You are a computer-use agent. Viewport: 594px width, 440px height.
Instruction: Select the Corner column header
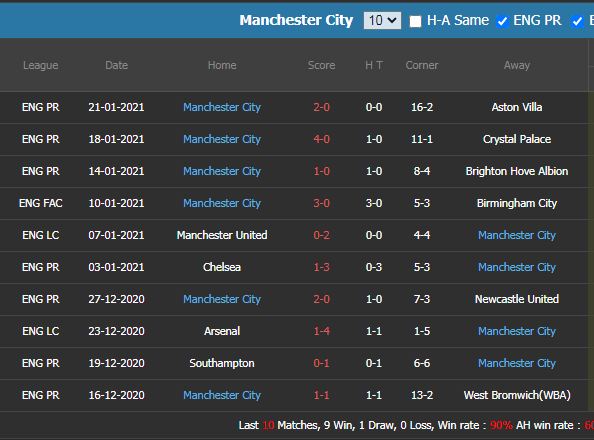422,65
